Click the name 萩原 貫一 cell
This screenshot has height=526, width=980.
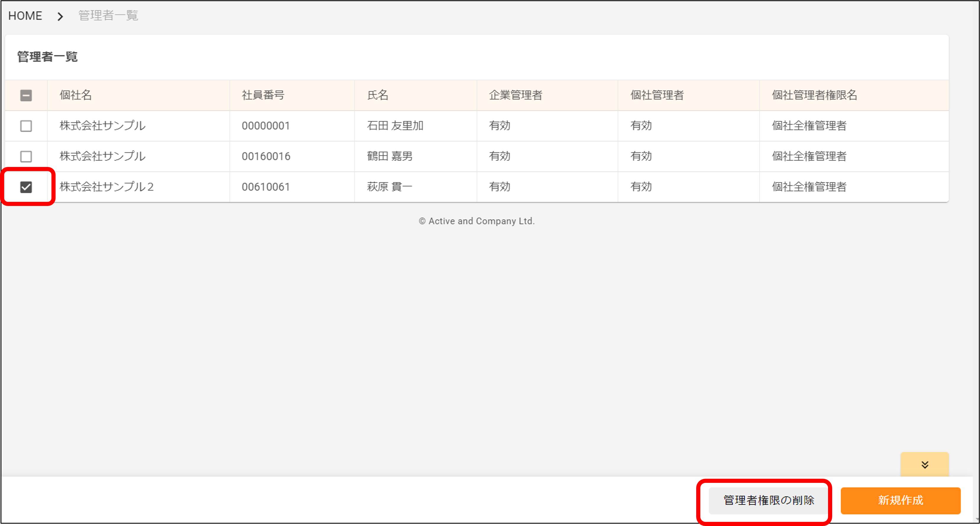click(389, 187)
